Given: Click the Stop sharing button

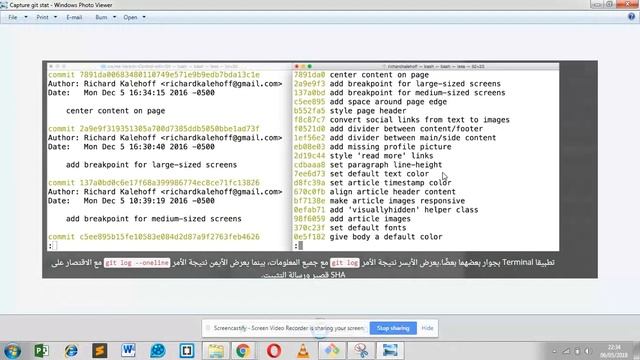Looking at the screenshot, I should pos(393,328).
